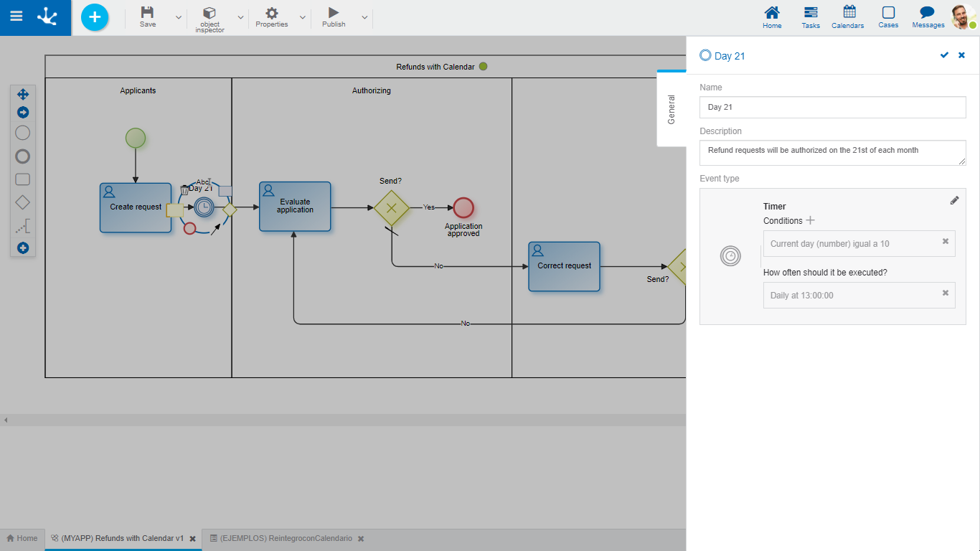Viewport: 980px width, 551px height.
Task: Click the Publish play icon
Action: [x=334, y=13]
